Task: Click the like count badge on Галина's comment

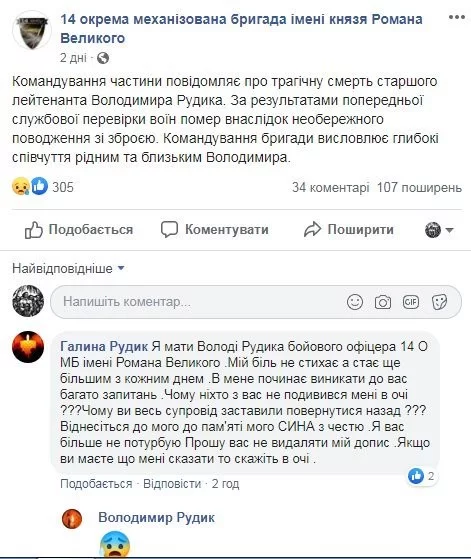Action: pyautogui.click(x=422, y=476)
